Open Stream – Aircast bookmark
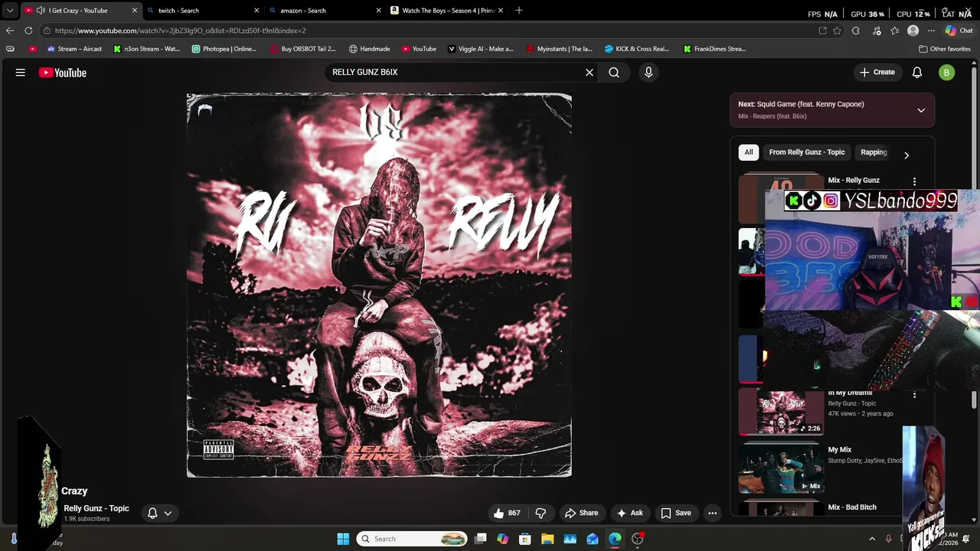 click(x=74, y=49)
